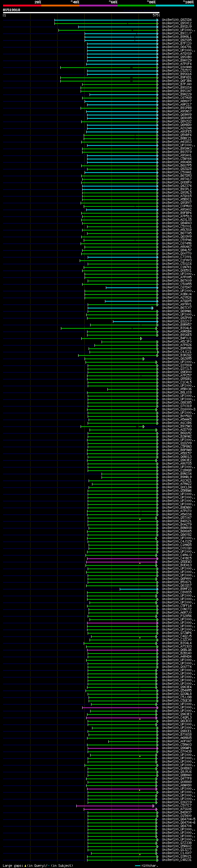Image resolution: width=197 pixels, height=868 pixels.
Task: Open hit UniRef100_B9SDJ9
Action: 176,26
